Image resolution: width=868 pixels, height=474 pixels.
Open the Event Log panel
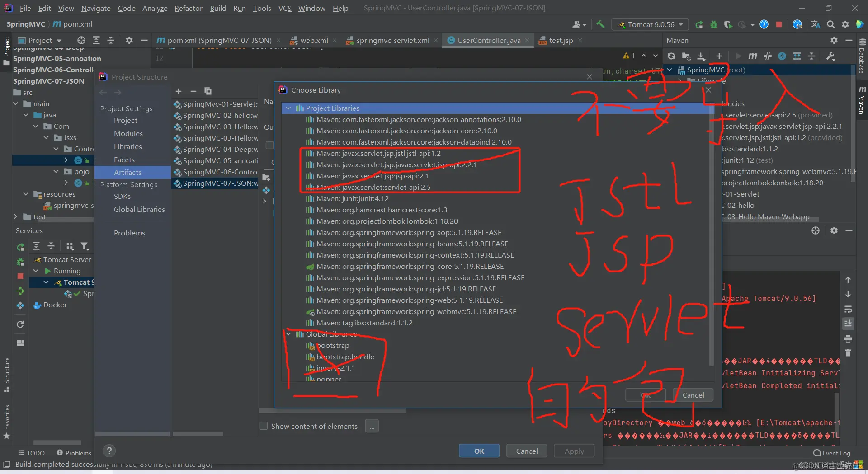(x=832, y=453)
